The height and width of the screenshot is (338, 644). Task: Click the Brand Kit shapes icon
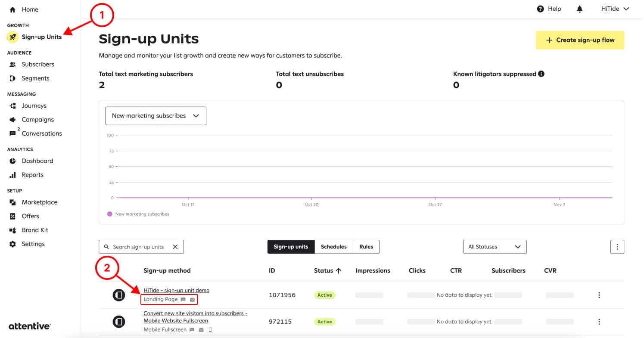12,230
